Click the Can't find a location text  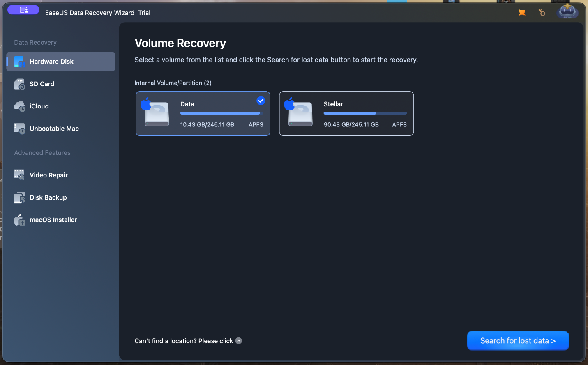[x=183, y=340]
